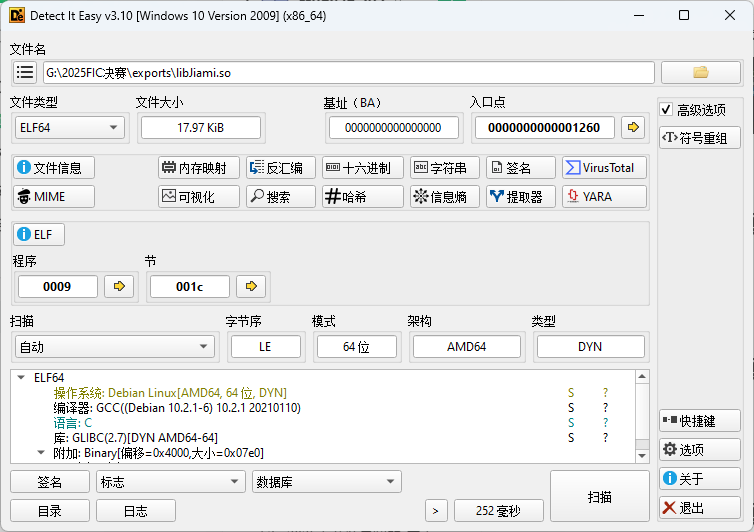
Task: Open the 自动 scan mode dropdown
Action: point(114,347)
